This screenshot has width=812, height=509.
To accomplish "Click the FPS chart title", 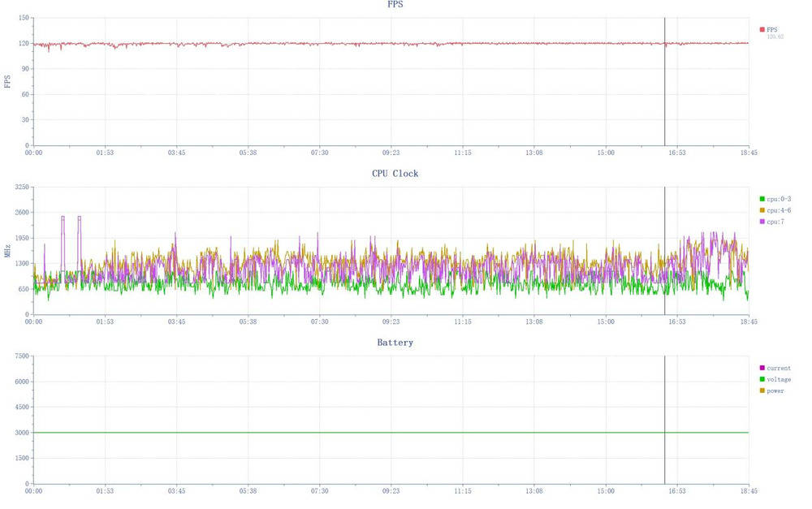I will pos(395,5).
